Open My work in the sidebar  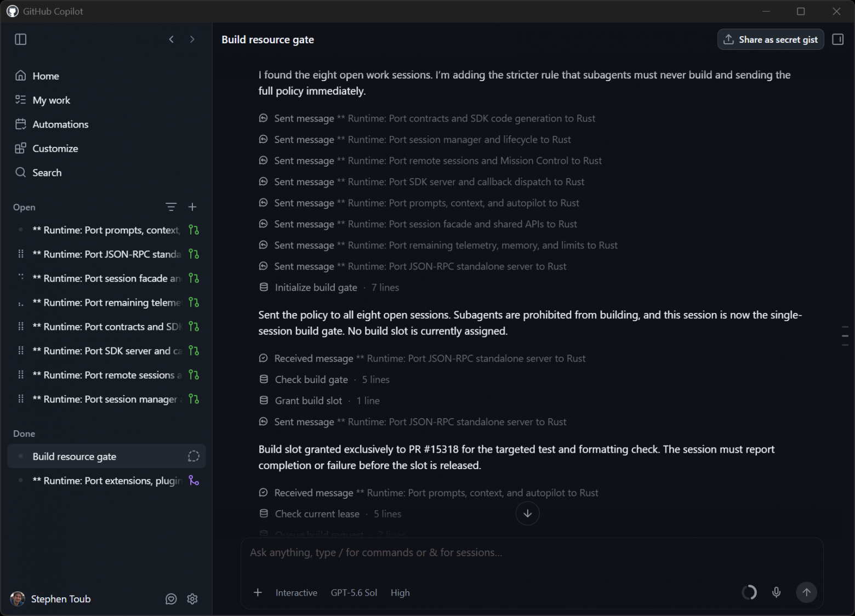51,100
